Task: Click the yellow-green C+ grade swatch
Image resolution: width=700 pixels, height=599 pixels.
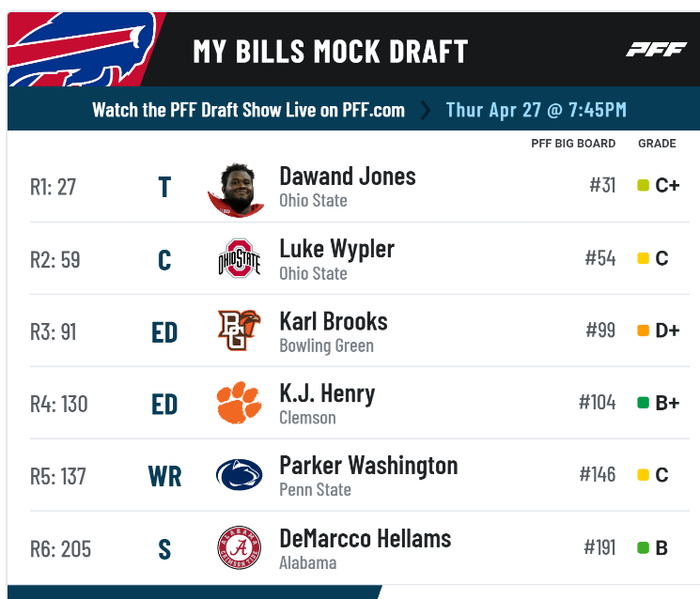Action: point(643,185)
